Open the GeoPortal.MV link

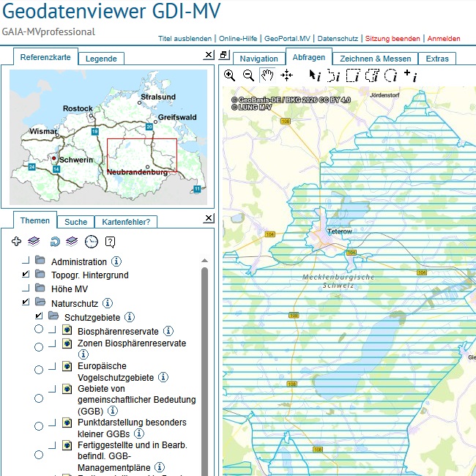(x=288, y=39)
